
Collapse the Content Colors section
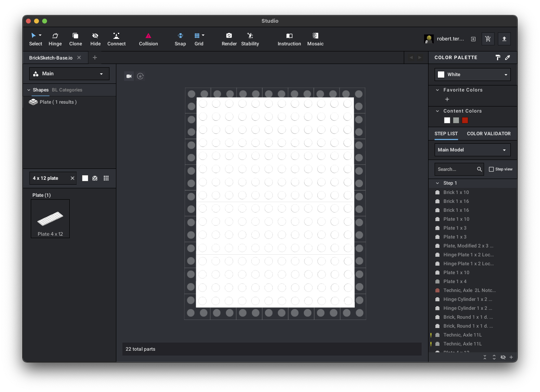click(x=437, y=111)
